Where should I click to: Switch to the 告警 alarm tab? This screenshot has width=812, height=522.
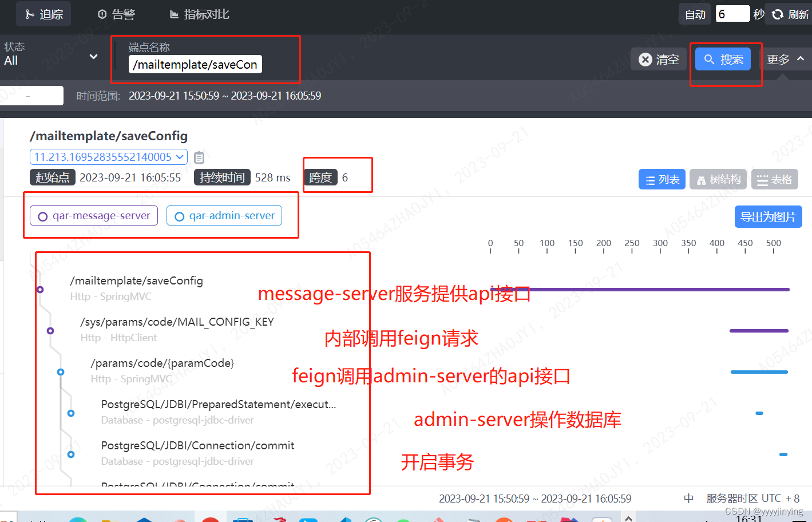[116, 14]
